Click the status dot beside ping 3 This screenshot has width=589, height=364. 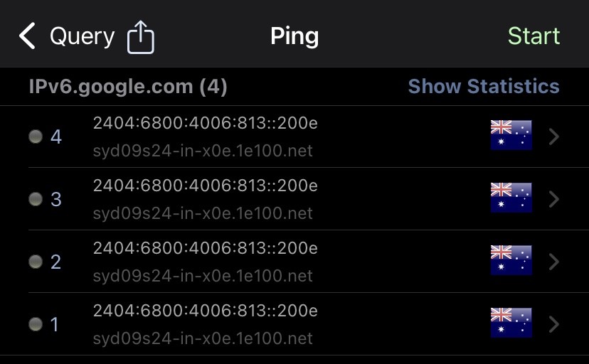tap(35, 200)
